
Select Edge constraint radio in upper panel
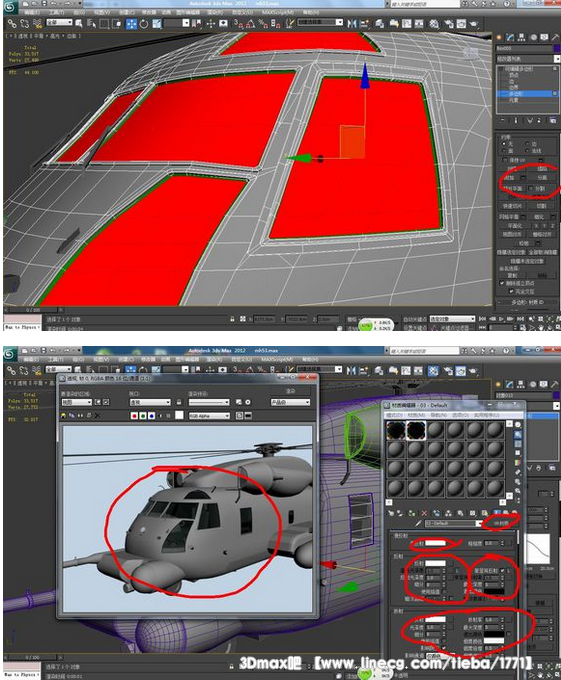(x=527, y=144)
